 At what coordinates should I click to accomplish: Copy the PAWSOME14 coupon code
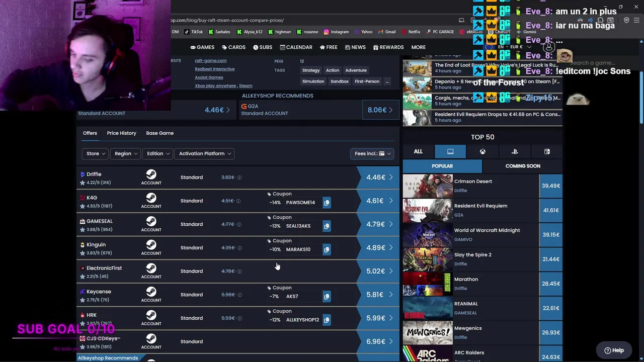coord(327,203)
